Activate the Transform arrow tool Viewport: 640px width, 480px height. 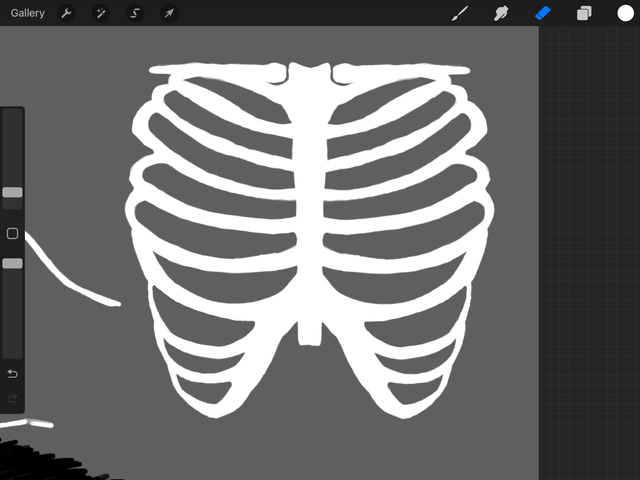pyautogui.click(x=169, y=13)
